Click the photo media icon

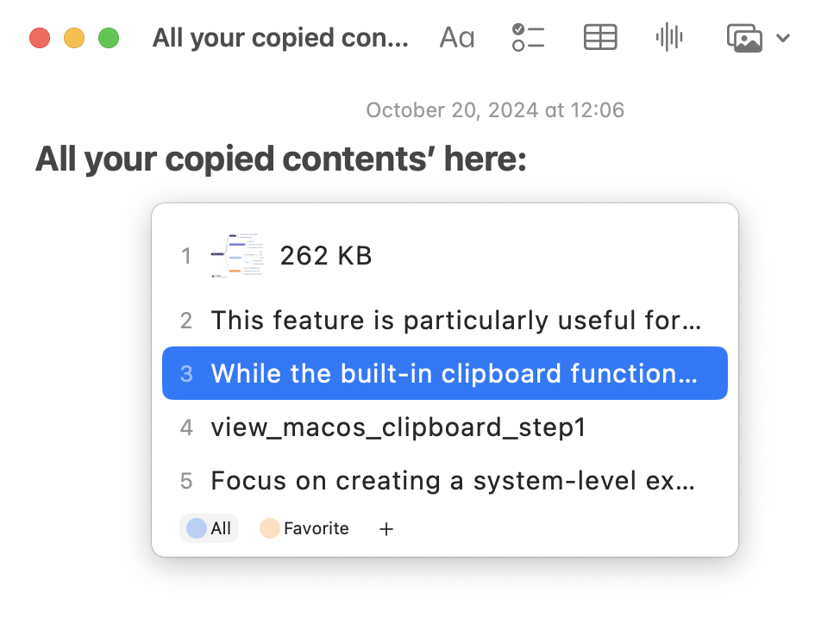(744, 38)
